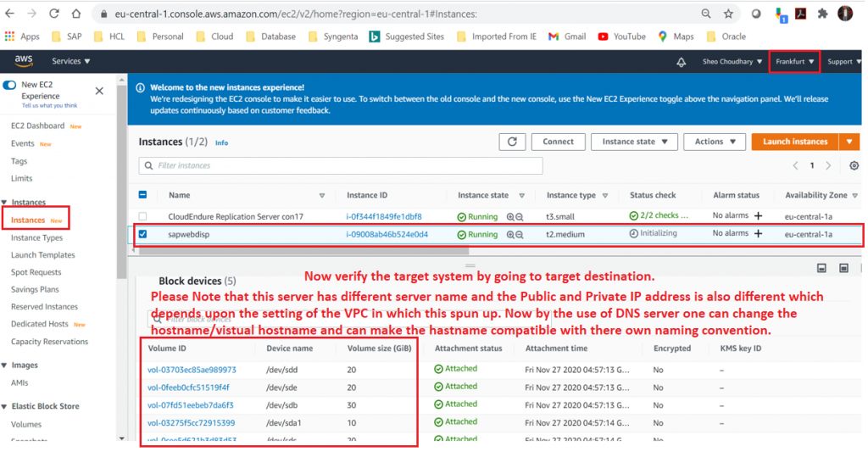Check the CloudEndure Replication Server row
Screen dimensions: 868x474
[x=142, y=216]
